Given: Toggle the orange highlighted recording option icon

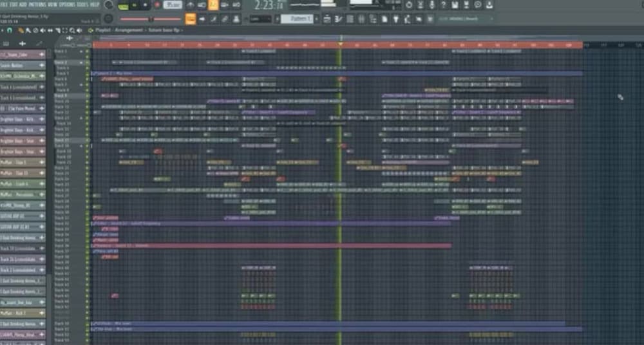Looking at the screenshot, I should [x=213, y=5].
